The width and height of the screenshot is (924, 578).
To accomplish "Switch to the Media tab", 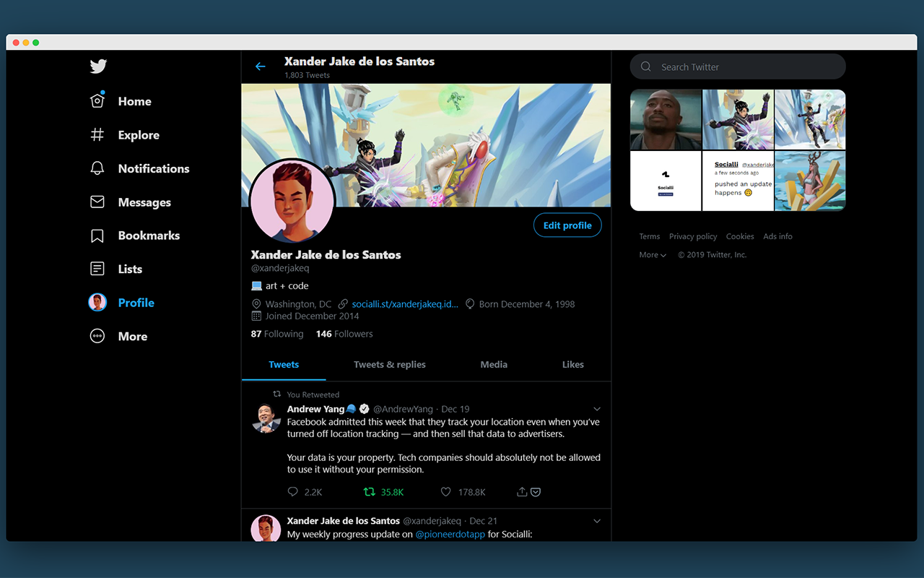I will (x=494, y=364).
